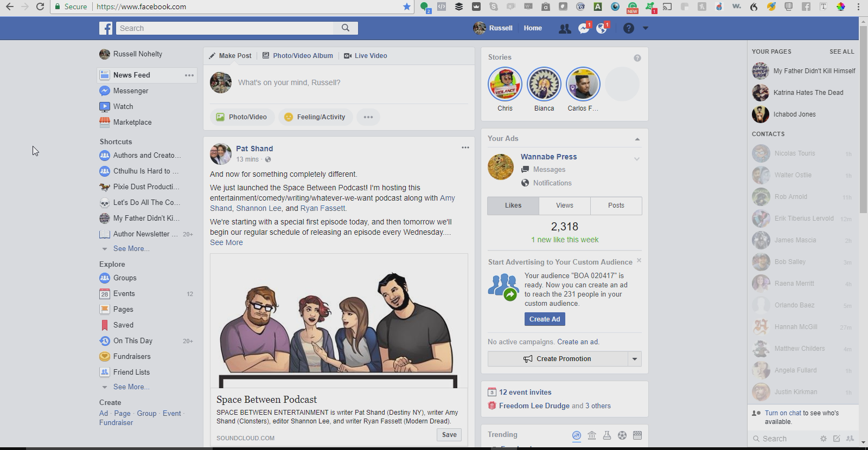Bookmark this page with the star icon
Viewport: 868px width, 450px height.
(x=407, y=7)
